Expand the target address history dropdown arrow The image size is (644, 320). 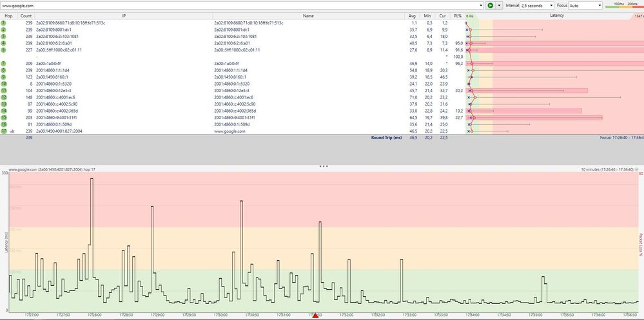[482, 6]
